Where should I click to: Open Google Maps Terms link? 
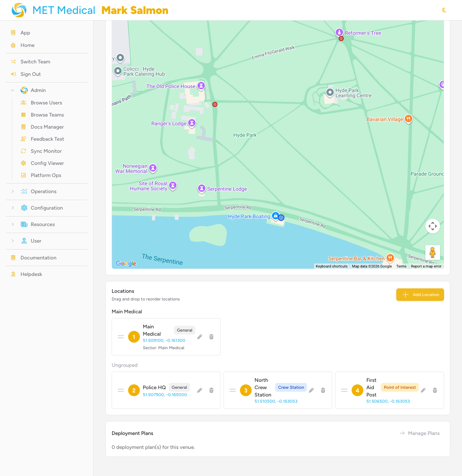(401, 266)
